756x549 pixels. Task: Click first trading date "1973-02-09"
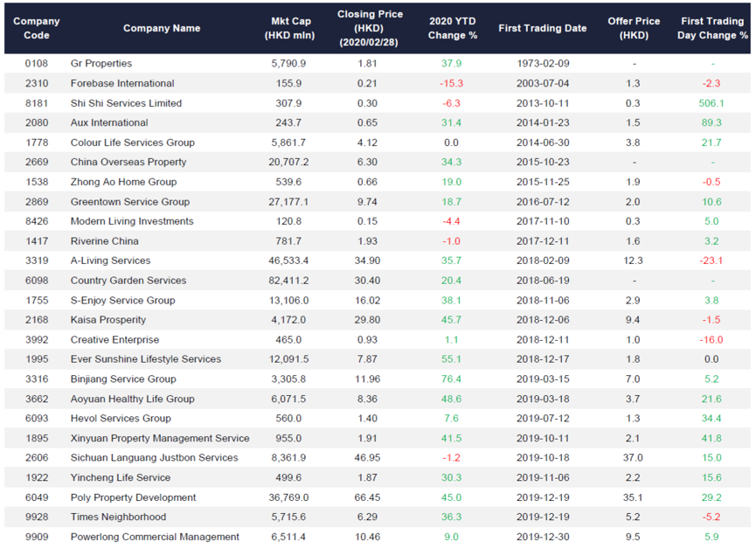coord(543,63)
